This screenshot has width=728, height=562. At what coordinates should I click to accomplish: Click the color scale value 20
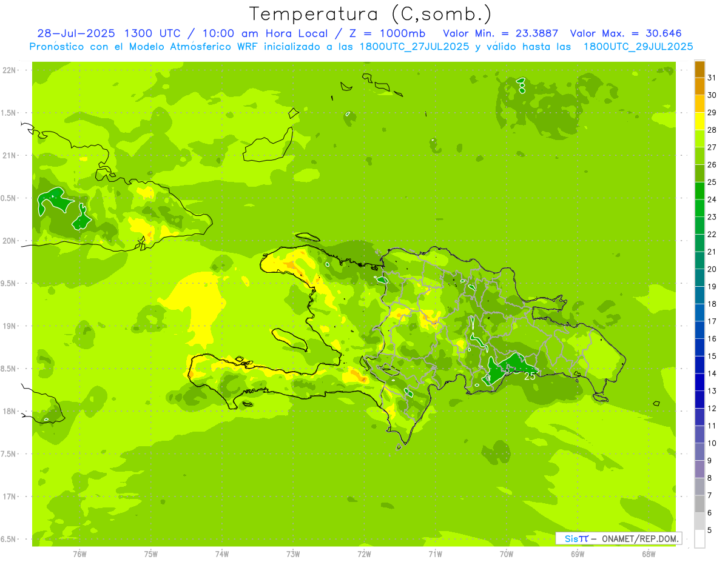point(712,269)
